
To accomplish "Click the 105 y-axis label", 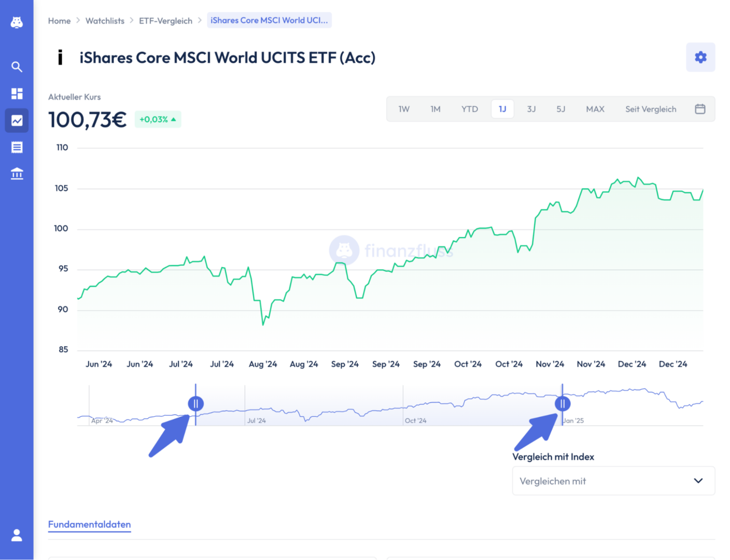I will [61, 188].
